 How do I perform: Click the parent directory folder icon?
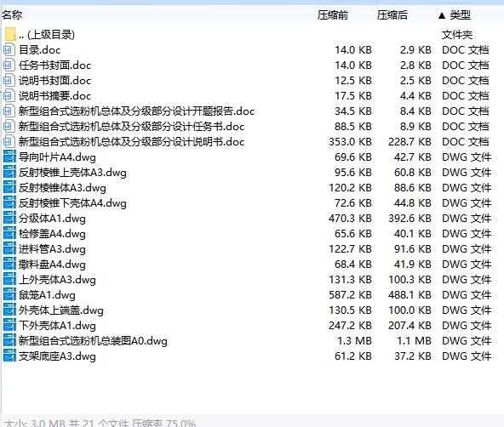(x=10, y=34)
